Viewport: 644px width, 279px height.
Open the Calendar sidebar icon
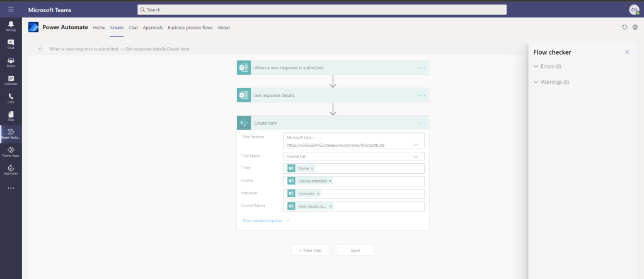click(11, 80)
